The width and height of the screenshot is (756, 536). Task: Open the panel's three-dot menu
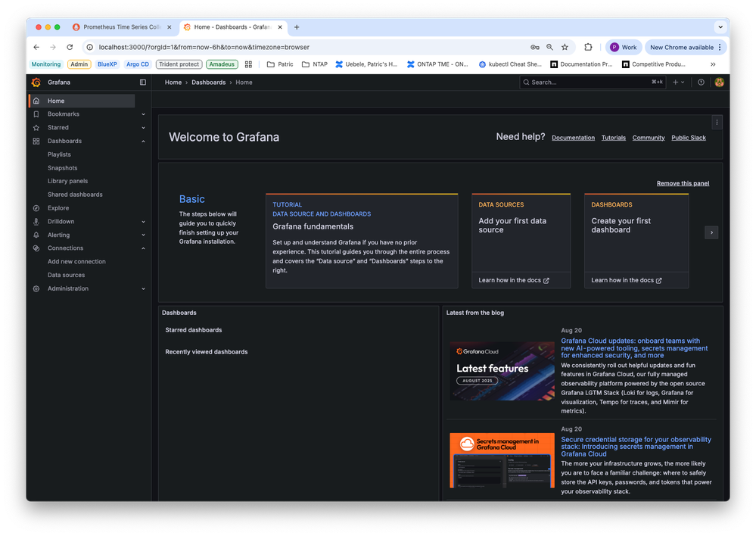click(717, 122)
